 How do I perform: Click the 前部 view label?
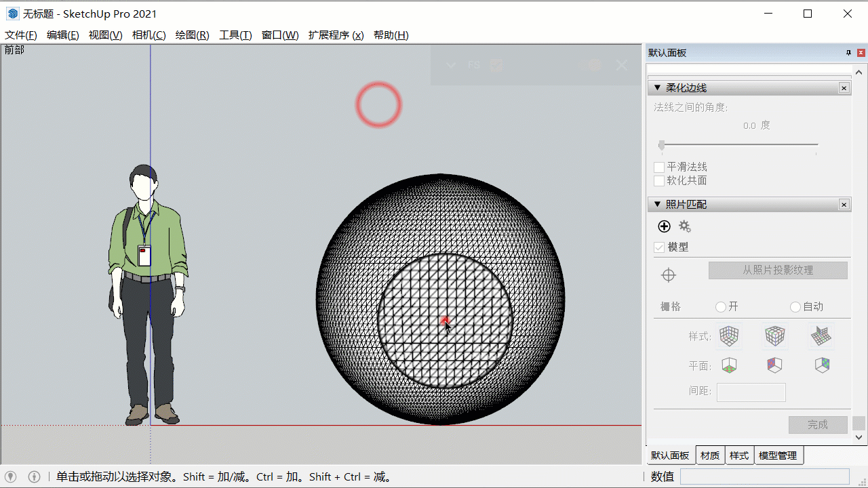click(x=14, y=49)
